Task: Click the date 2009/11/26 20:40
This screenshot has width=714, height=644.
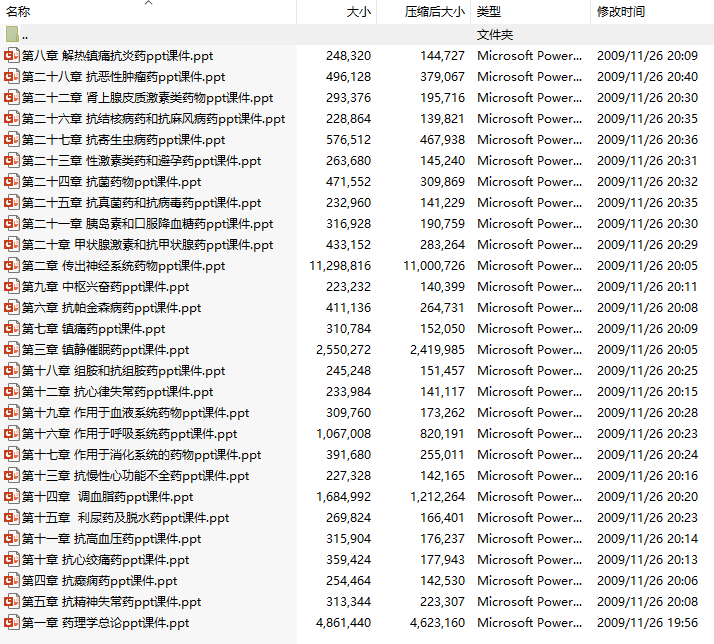Action: point(647,77)
